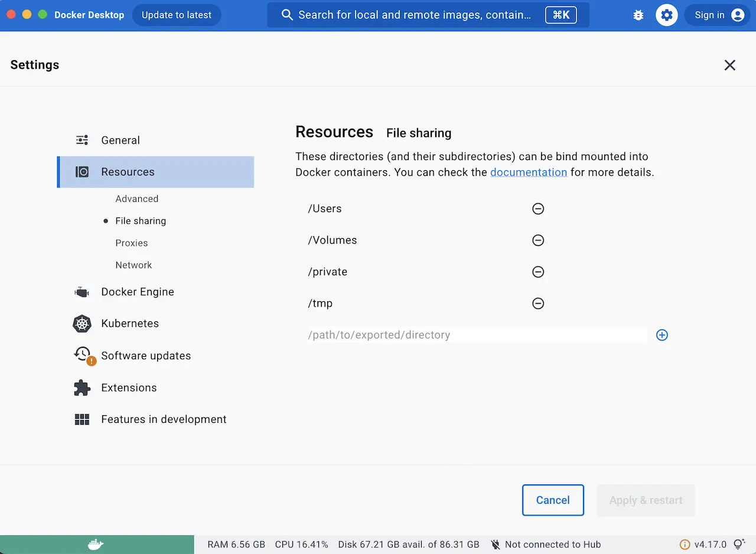
Task: Open the documentation link
Action: click(x=529, y=172)
